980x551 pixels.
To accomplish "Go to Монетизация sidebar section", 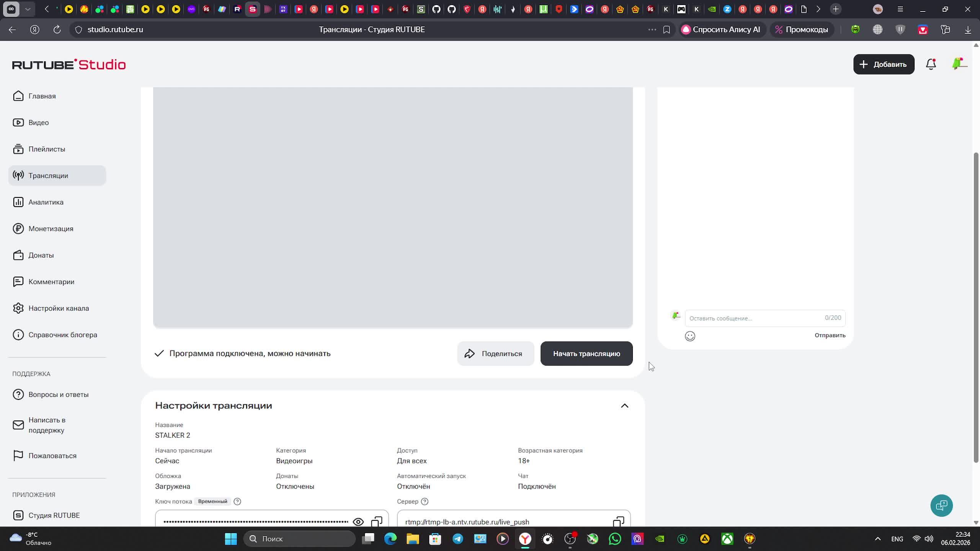I will coord(51,228).
